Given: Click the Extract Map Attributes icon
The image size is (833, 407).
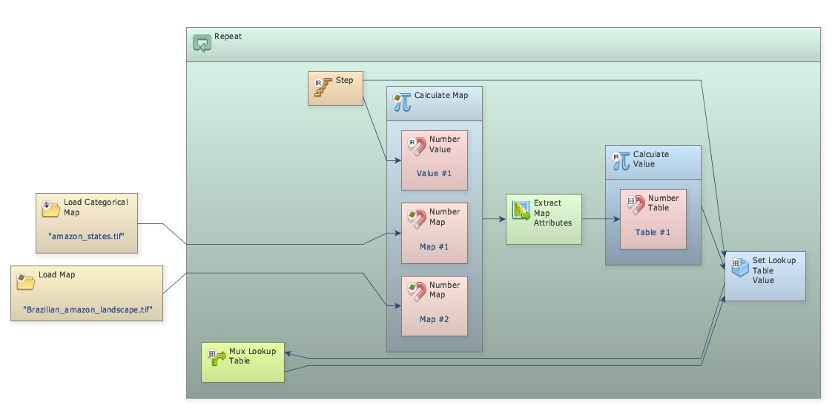Looking at the screenshot, I should [522, 210].
